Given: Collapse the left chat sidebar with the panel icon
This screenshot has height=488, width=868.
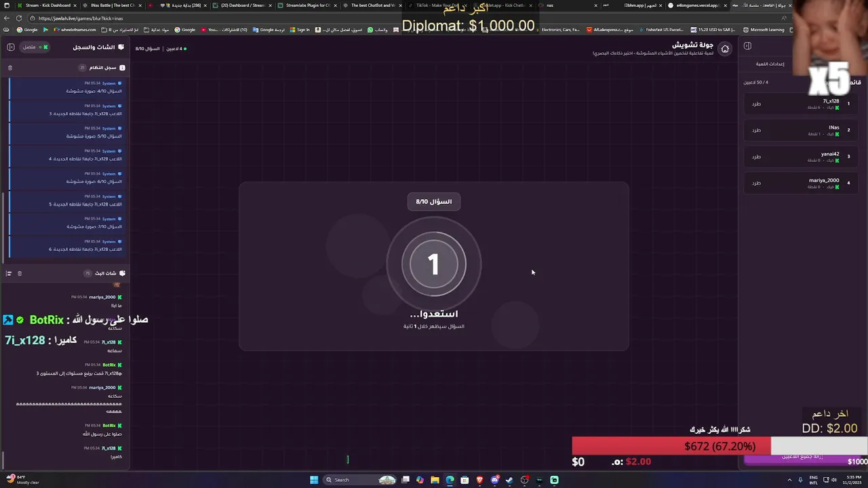Looking at the screenshot, I should 11,47.
